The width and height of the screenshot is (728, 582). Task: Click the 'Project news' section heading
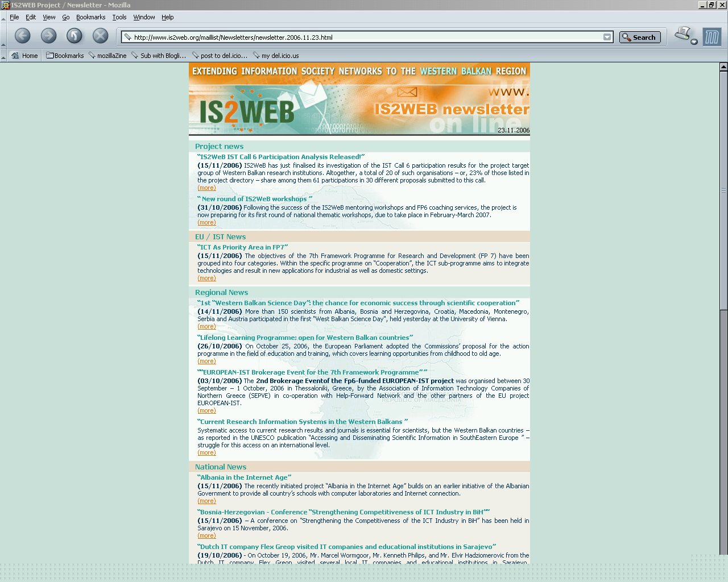coord(219,146)
